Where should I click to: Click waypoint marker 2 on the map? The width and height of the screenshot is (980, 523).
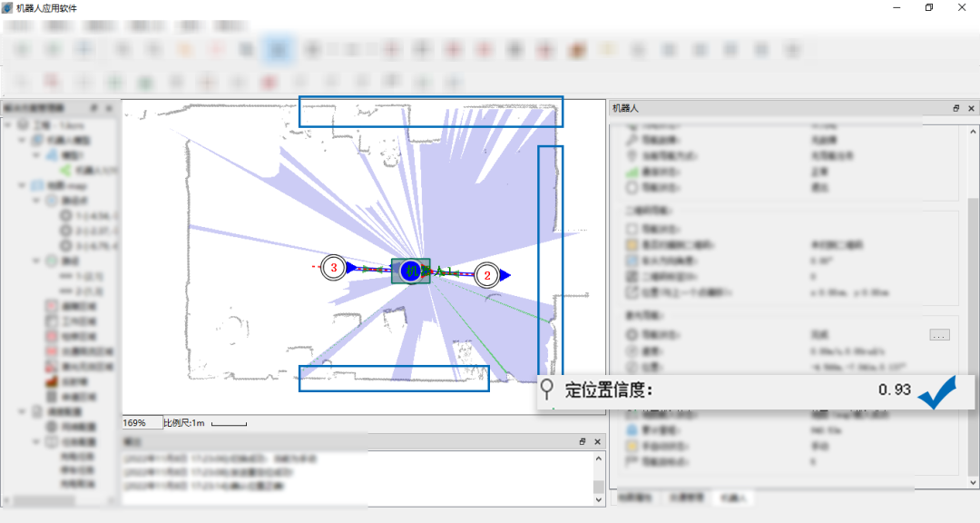click(x=487, y=274)
